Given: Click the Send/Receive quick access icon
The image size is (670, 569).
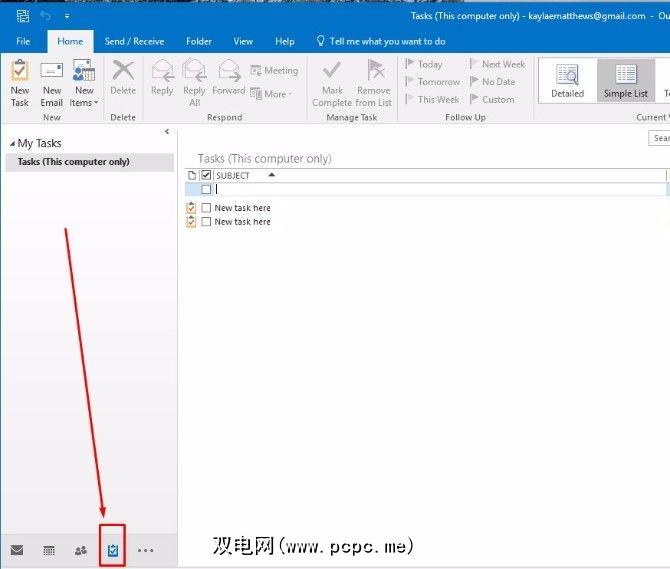Looking at the screenshot, I should pyautogui.click(x=23, y=16).
